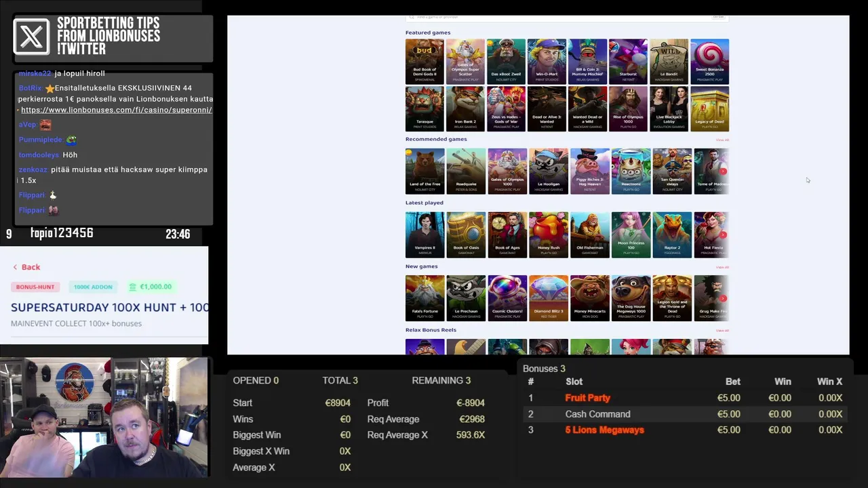
Task: Open the Le Prechaun game tile
Action: point(466,298)
